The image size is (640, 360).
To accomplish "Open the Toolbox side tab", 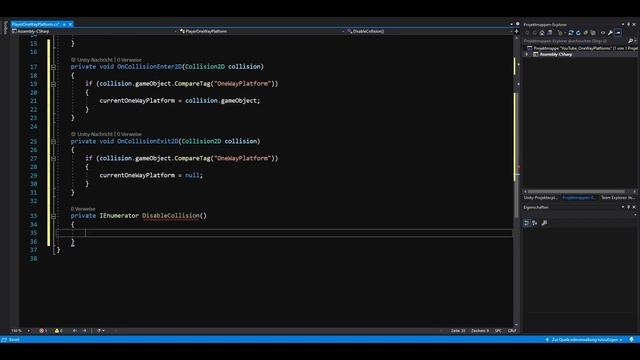I will tap(5, 28).
